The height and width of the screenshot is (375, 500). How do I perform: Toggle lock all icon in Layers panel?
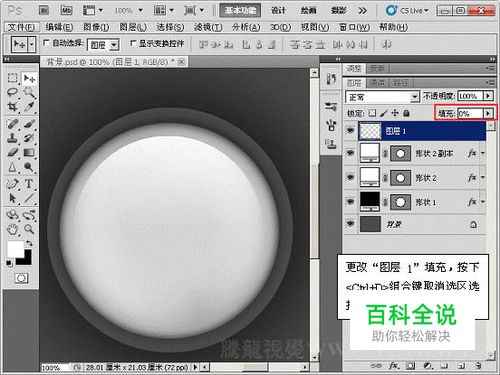406,113
